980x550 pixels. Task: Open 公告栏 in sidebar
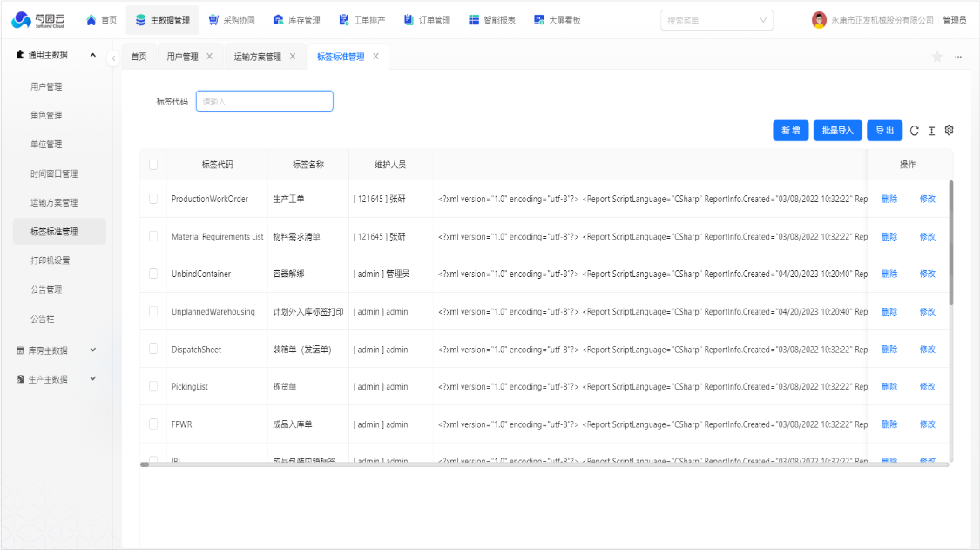(43, 318)
